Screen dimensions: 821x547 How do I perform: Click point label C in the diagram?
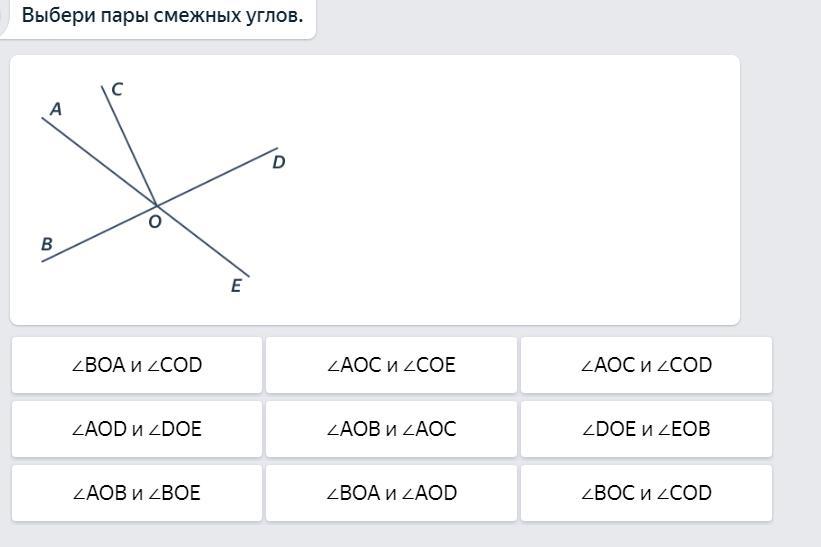[x=117, y=89]
